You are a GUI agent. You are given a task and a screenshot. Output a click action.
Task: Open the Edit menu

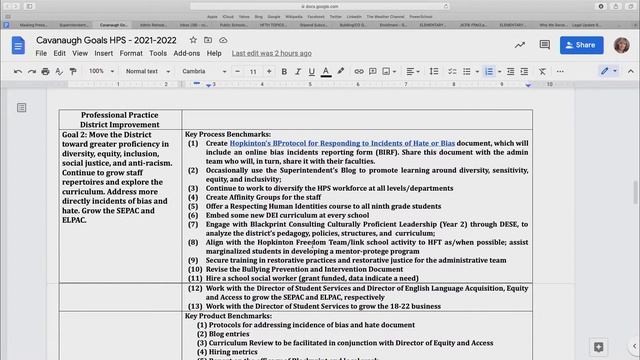(x=59, y=53)
